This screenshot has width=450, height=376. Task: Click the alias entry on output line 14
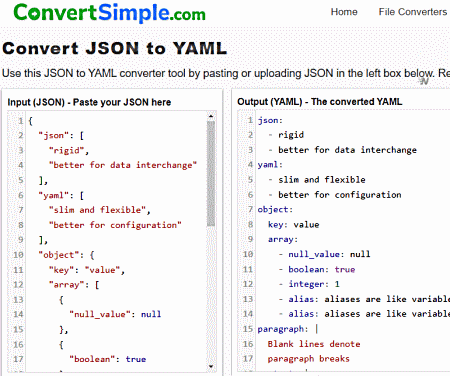[x=364, y=314]
